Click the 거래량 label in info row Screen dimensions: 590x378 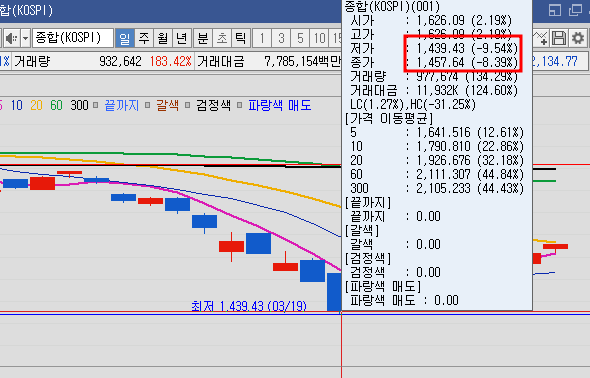tap(32, 61)
